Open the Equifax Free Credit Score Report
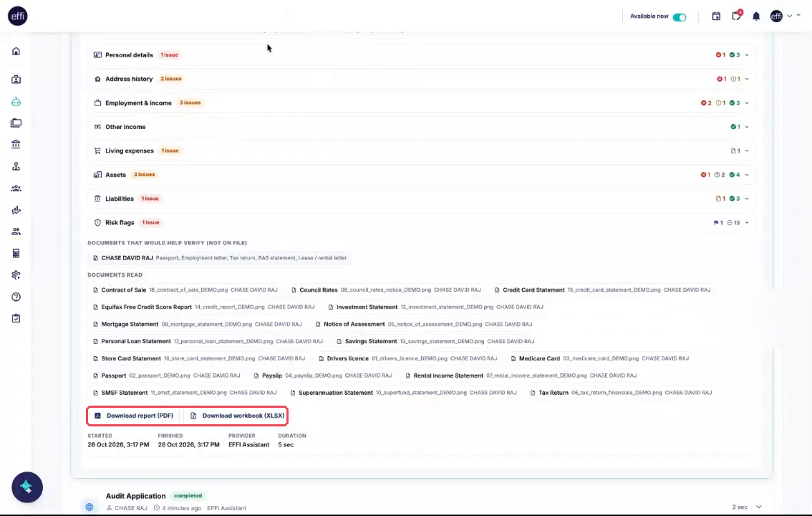812x516 pixels. 204,307
